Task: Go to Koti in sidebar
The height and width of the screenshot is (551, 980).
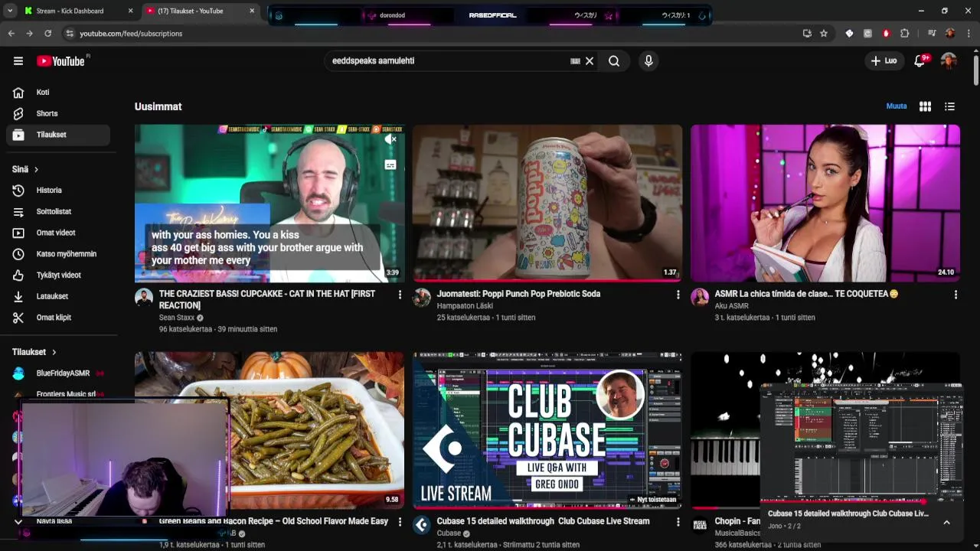Action: (x=58, y=93)
